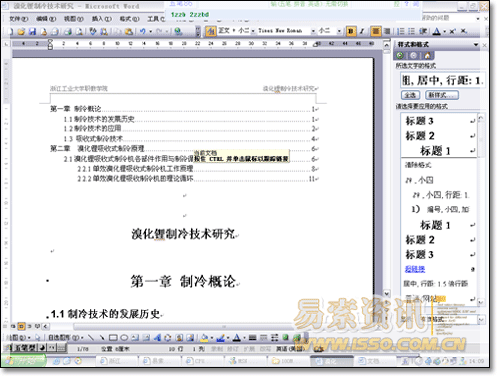Viewport: 500px width, 378px height.
Task: Click the Subscript icon
Action: click(464, 31)
